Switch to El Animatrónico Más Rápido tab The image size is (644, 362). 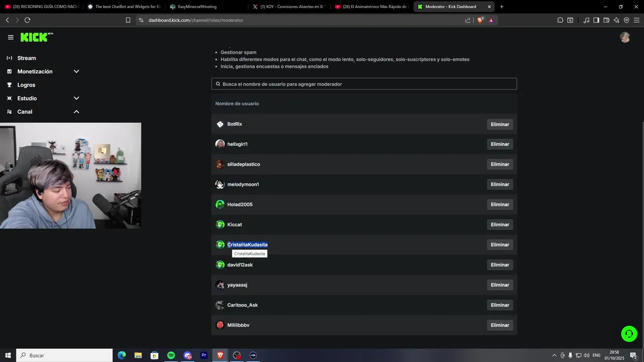371,7
